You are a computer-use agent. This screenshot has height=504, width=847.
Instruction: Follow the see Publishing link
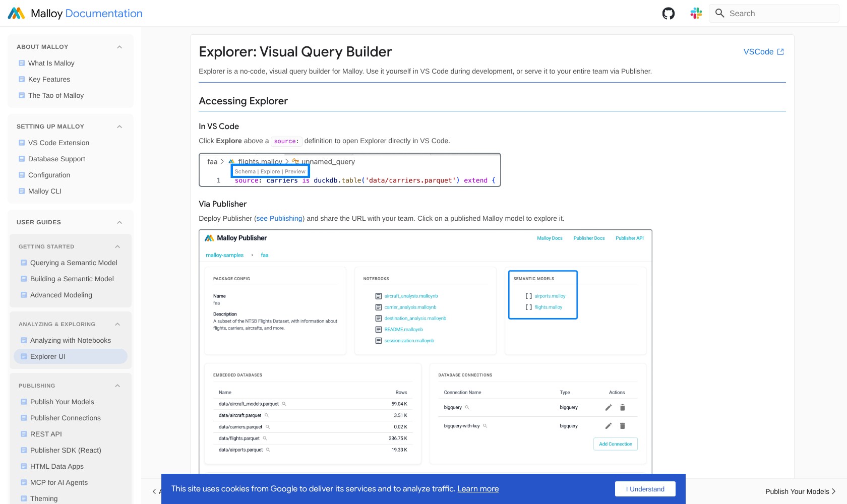pyautogui.click(x=279, y=218)
